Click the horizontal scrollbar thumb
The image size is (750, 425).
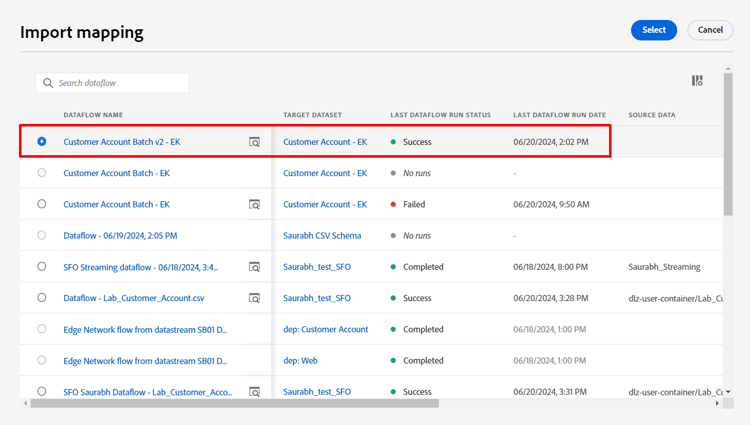pyautogui.click(x=234, y=403)
